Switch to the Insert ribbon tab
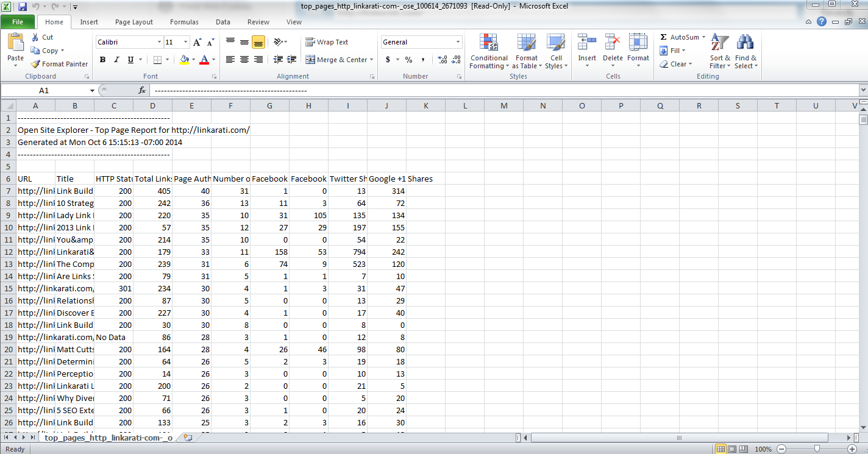The image size is (868, 454). pos(89,22)
